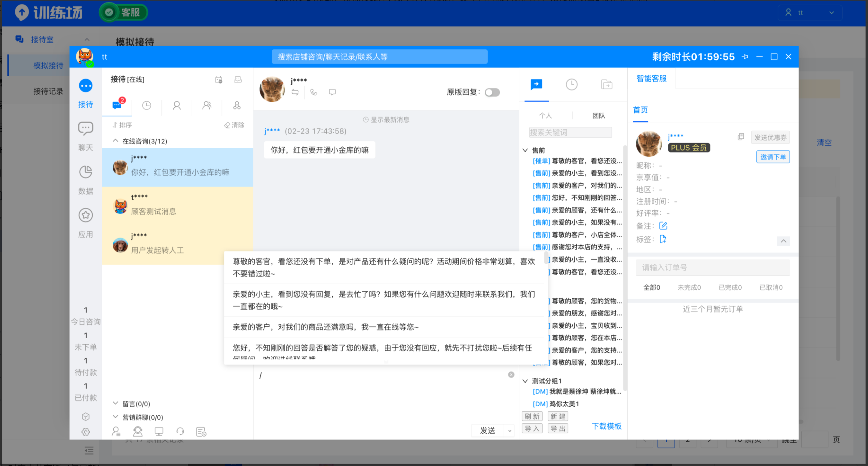
Task: Collapse the 接待室 menu in background page
Action: click(x=87, y=39)
